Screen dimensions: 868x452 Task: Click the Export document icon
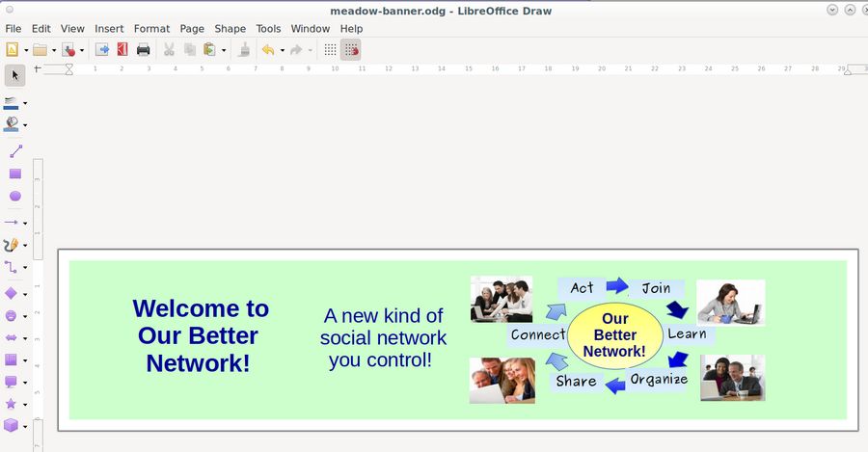[101, 50]
